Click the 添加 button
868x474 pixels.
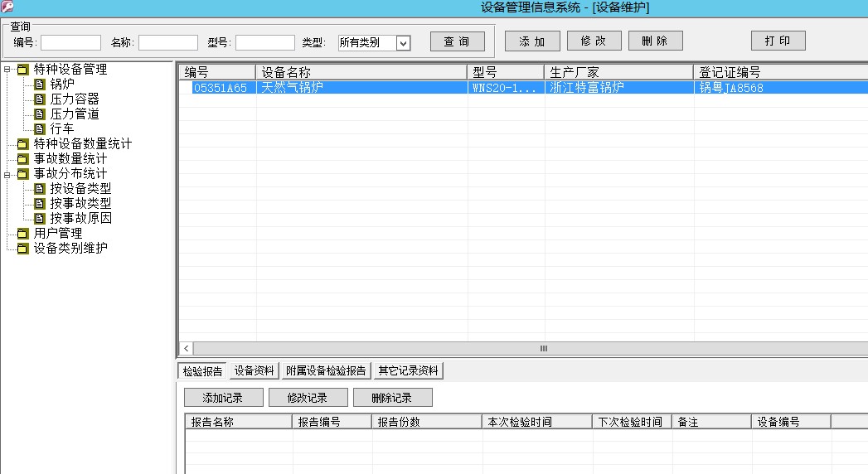[x=532, y=41]
